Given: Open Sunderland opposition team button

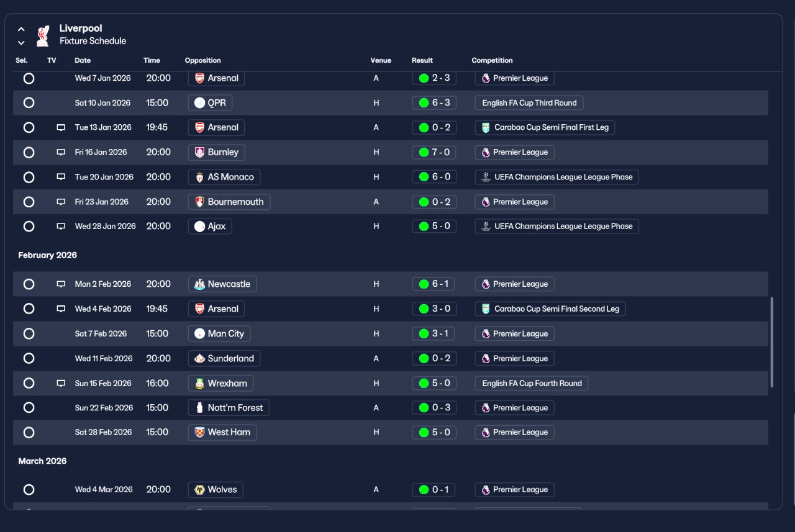Looking at the screenshot, I should [224, 358].
